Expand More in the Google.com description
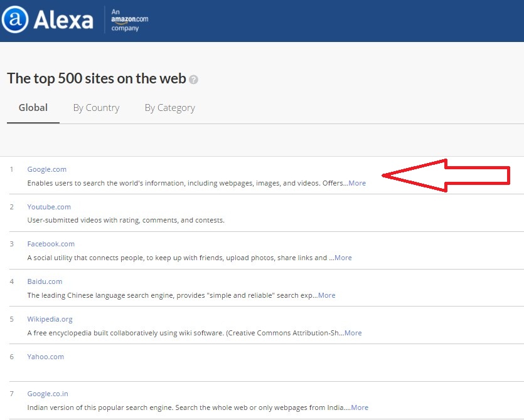524x420 pixels. (357, 183)
